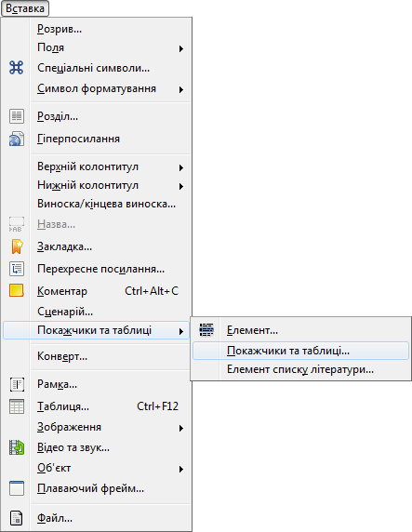Click the Гіперпосилання globe icon
412x532 pixels.
click(x=17, y=139)
